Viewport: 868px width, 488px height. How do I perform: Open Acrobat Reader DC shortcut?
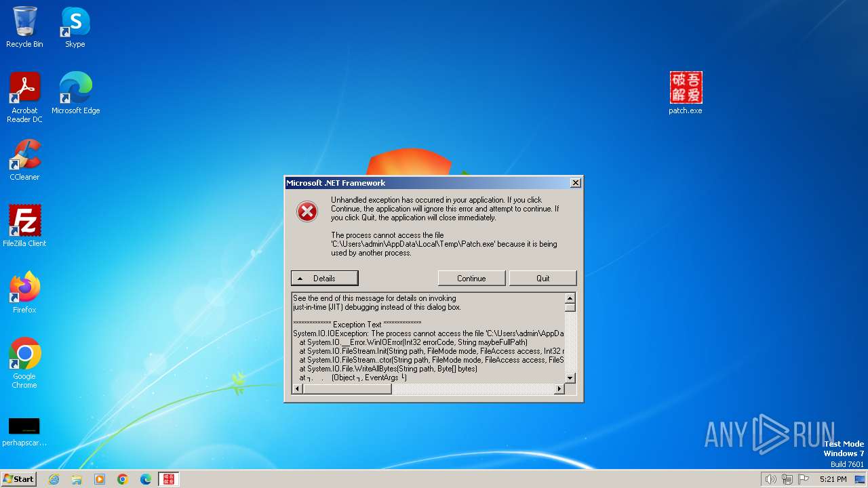pyautogui.click(x=24, y=98)
